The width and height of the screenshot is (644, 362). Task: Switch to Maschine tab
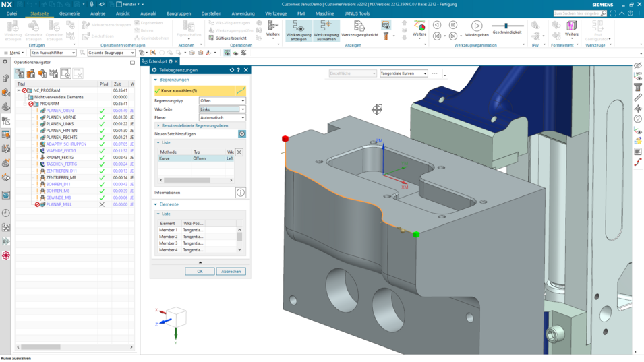[x=324, y=13]
